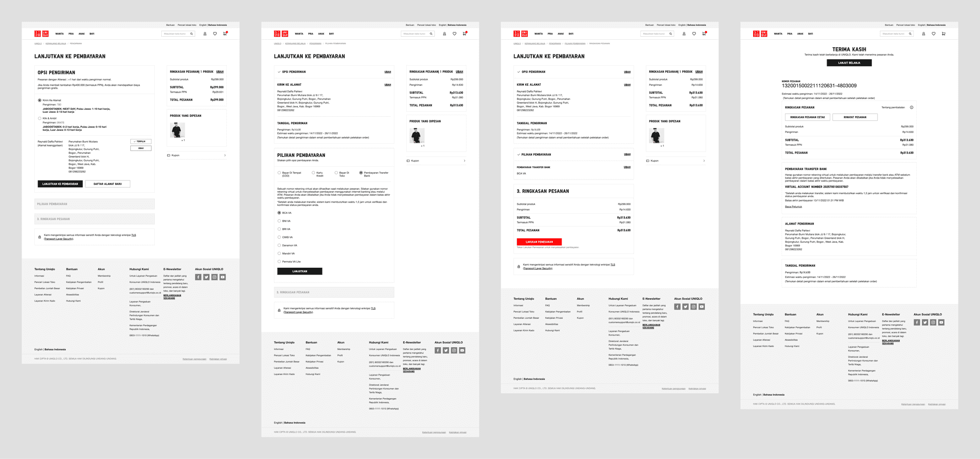Expand greyed 3. Ringkasan Pesanan on Pilihan Pembayaran page
The width and height of the screenshot is (980, 459).
pos(334,292)
